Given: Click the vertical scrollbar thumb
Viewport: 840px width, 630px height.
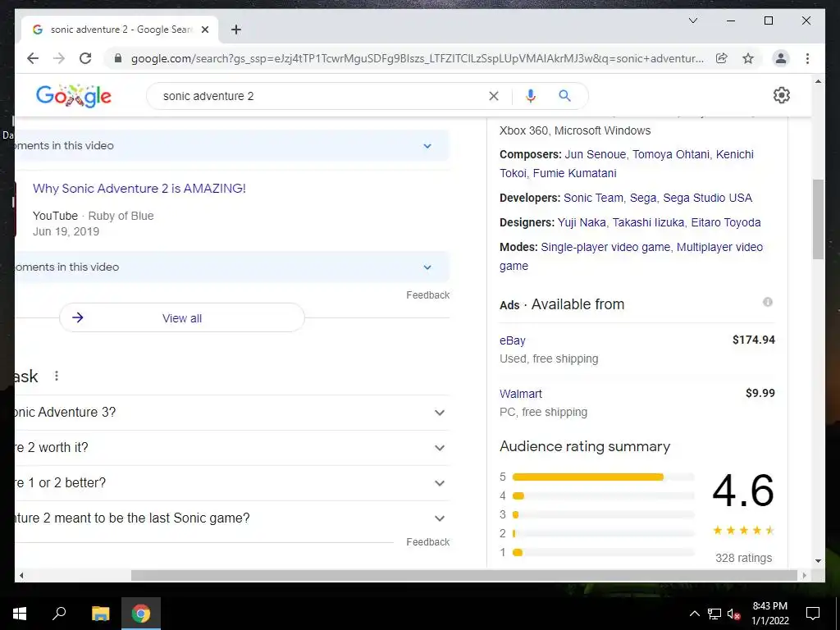Looking at the screenshot, I should pos(818,220).
